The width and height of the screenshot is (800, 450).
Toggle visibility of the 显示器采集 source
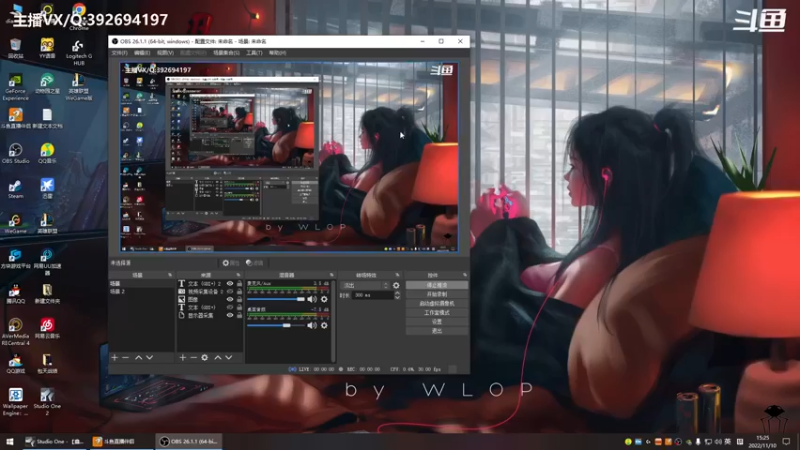pos(230,315)
